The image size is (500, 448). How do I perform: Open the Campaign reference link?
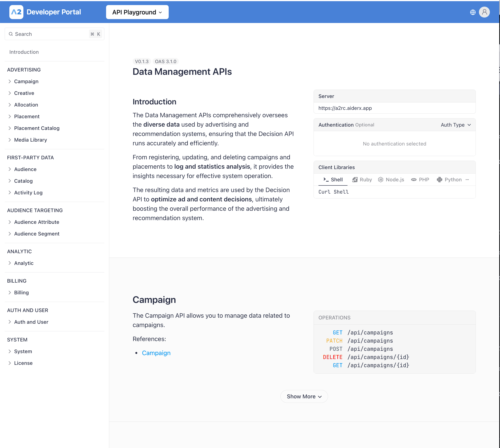tap(156, 353)
